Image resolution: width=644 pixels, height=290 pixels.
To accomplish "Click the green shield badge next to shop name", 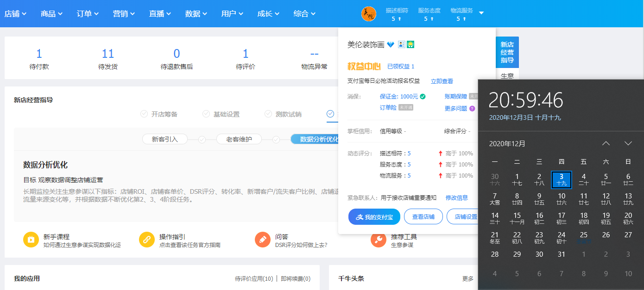I will point(410,44).
